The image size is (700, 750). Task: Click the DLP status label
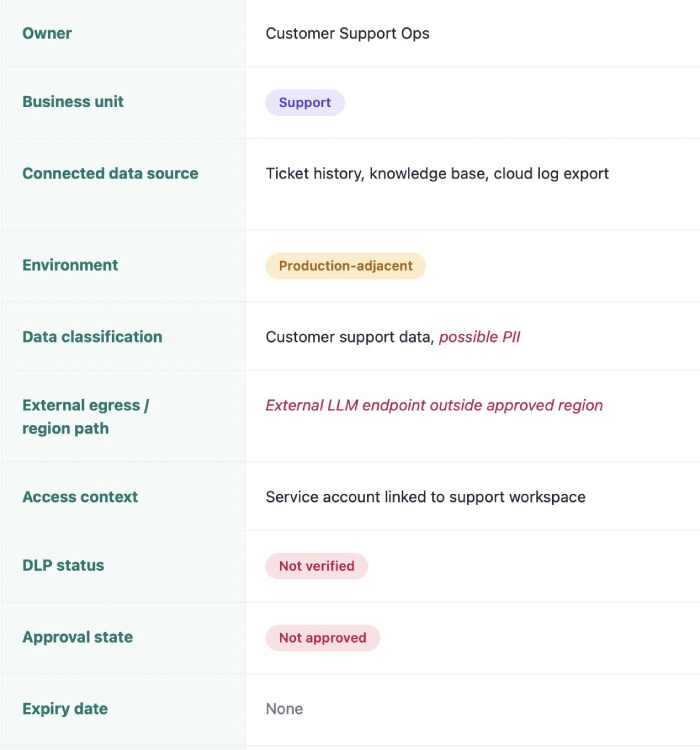(x=63, y=565)
